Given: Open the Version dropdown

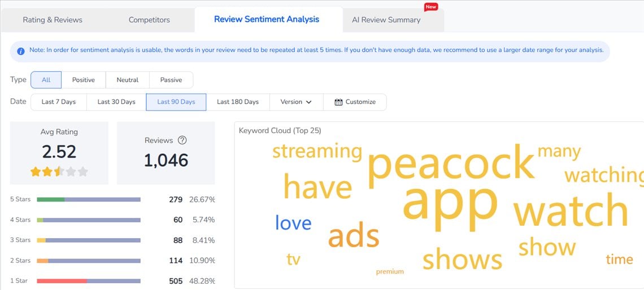Looking at the screenshot, I should 296,102.
